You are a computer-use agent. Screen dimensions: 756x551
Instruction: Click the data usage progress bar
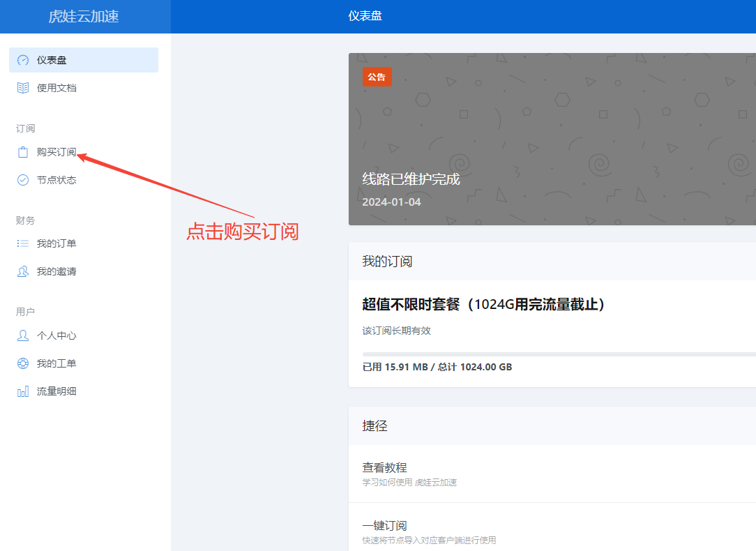(558, 354)
